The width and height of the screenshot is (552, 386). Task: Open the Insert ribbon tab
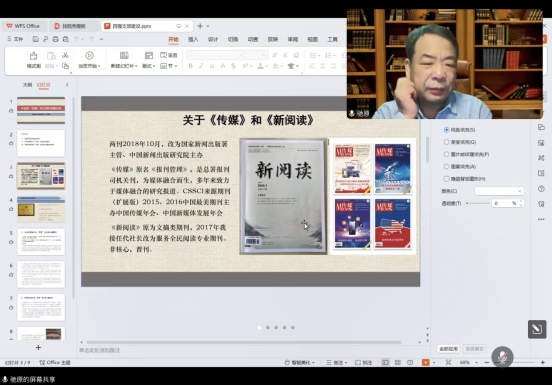[193, 39]
